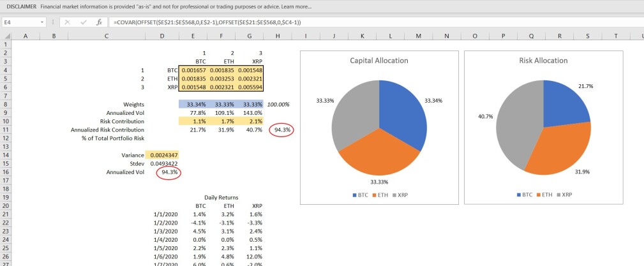
Task: Click into the COVAR formula bar
Action: [375, 22]
